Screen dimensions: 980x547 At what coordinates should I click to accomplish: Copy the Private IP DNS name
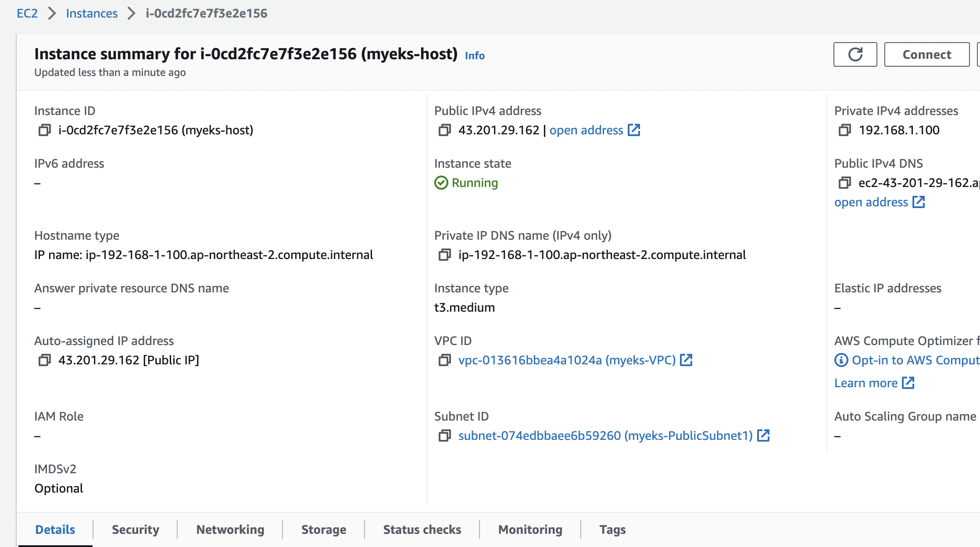pyautogui.click(x=444, y=255)
